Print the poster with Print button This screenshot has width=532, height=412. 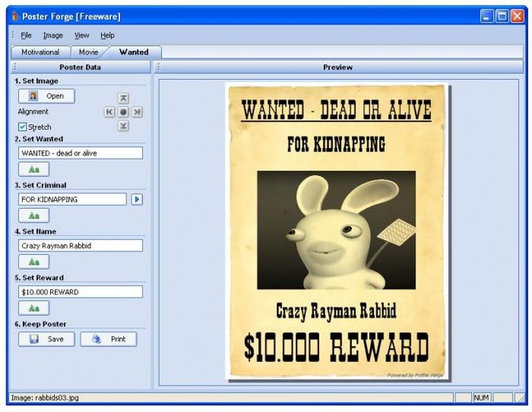point(109,339)
